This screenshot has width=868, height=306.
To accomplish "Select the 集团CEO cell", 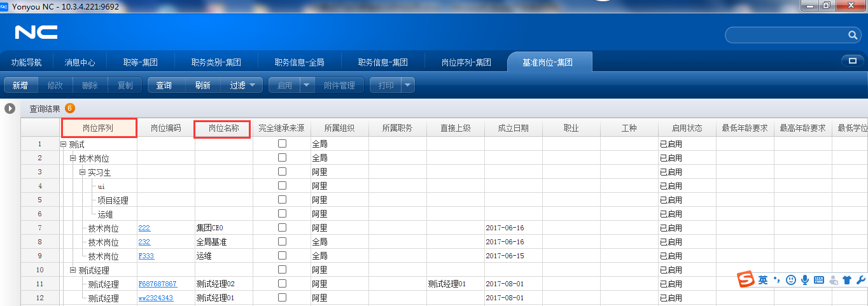I will pyautogui.click(x=224, y=228).
